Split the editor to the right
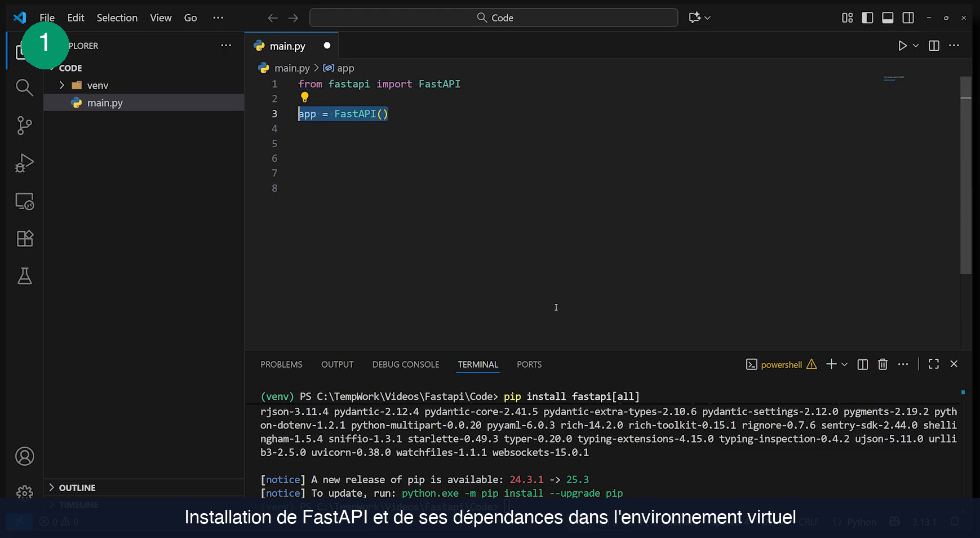 click(x=934, y=46)
